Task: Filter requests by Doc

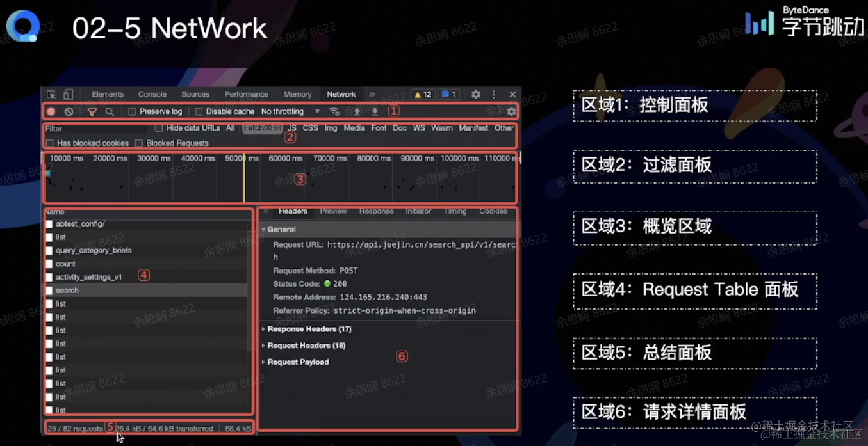Action: click(400, 128)
